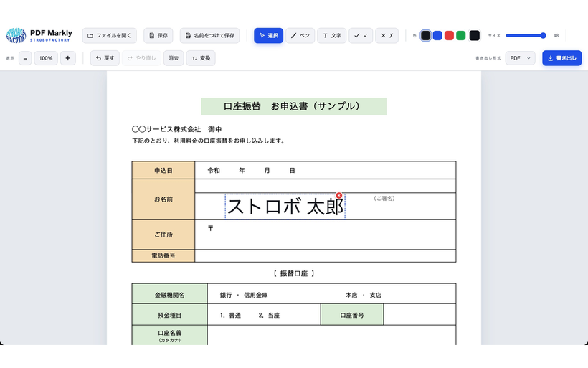
Task: Click the 保存 save button
Action: [x=158, y=36]
